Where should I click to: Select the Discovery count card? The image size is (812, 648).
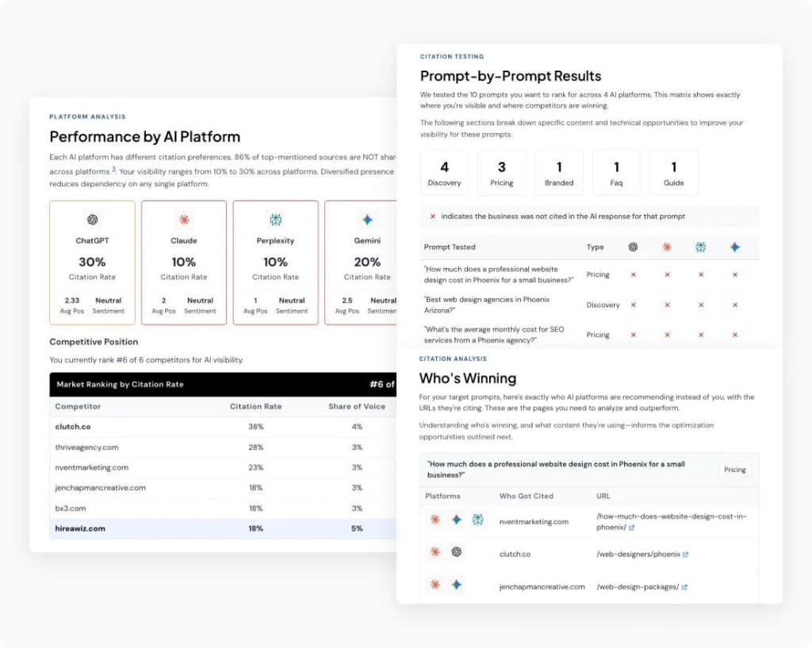coord(444,173)
